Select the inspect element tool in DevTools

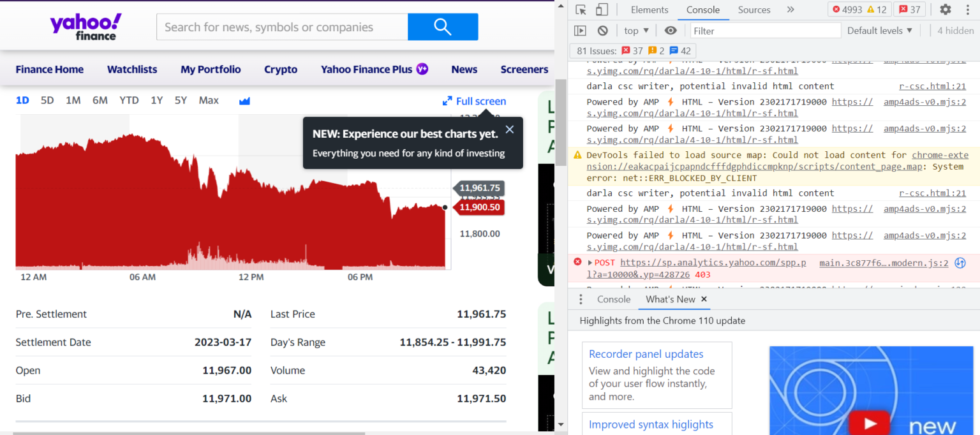(579, 10)
